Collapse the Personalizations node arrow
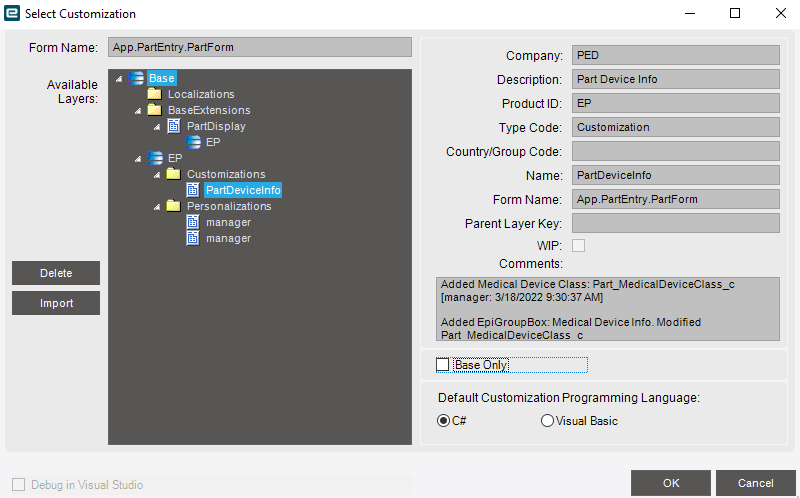The image size is (800, 498). click(x=157, y=207)
